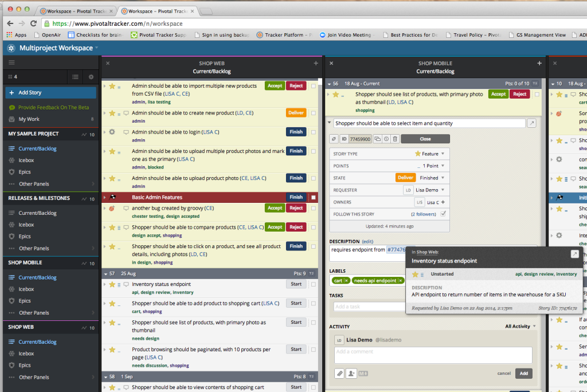Remove the cart label with its x
Image resolution: width=587 pixels, height=392 pixels.
(x=346, y=280)
